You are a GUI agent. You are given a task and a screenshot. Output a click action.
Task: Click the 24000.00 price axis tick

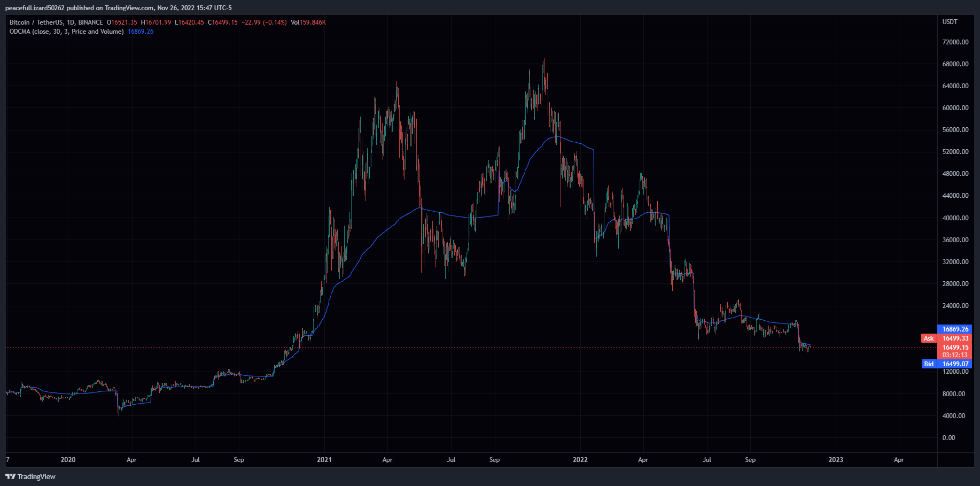coord(955,306)
